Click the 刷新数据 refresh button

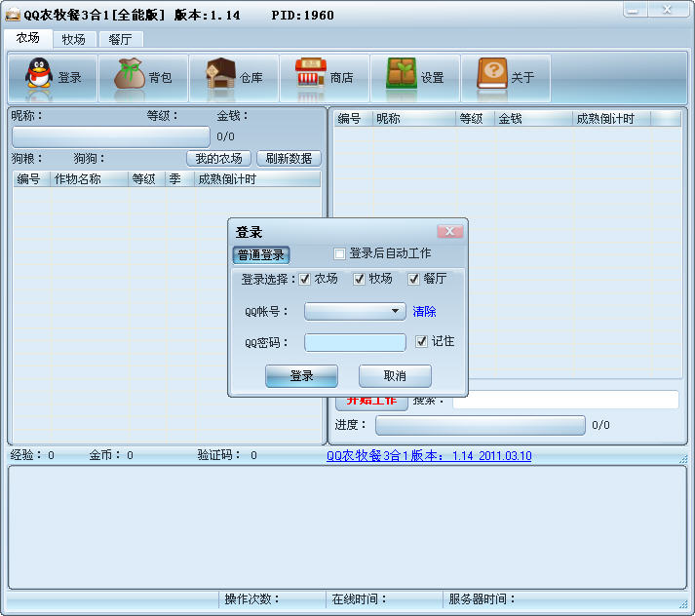[x=289, y=158]
